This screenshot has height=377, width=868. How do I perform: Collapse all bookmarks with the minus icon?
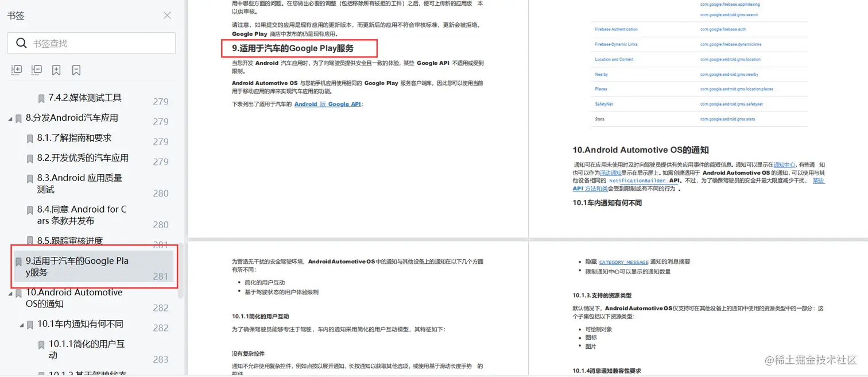[36, 70]
